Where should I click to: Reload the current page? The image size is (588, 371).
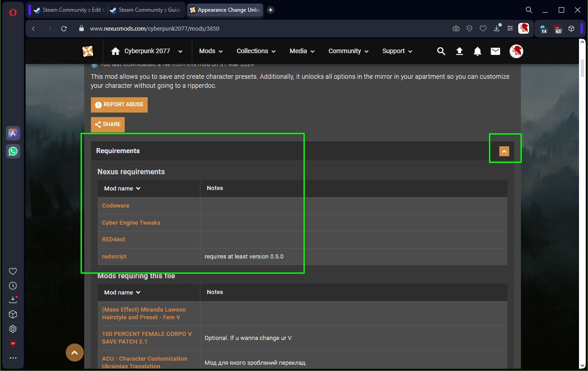pos(64,28)
